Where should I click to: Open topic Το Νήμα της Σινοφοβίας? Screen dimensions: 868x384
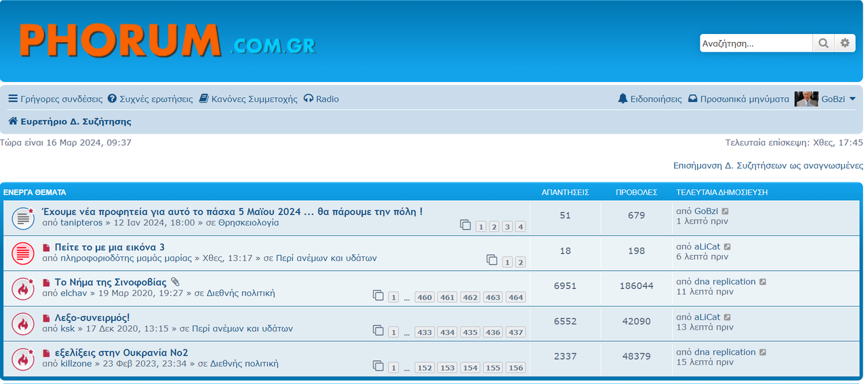pyautogui.click(x=111, y=282)
